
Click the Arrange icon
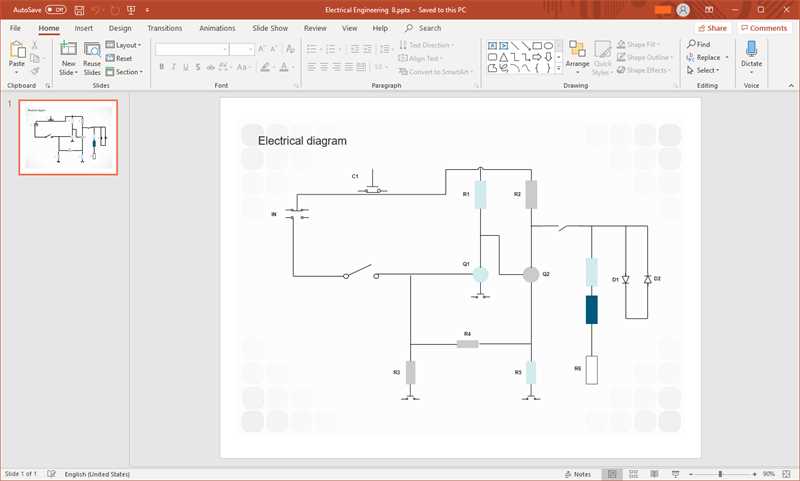(578, 49)
